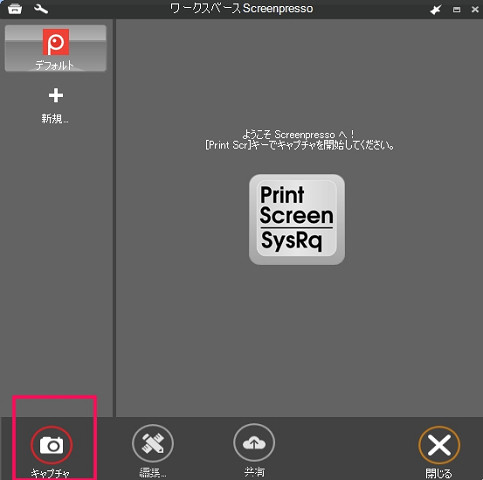Viewport: 483px width, 480px height.
Task: Minimize the Screenpresso workspace window
Action: tap(457, 10)
